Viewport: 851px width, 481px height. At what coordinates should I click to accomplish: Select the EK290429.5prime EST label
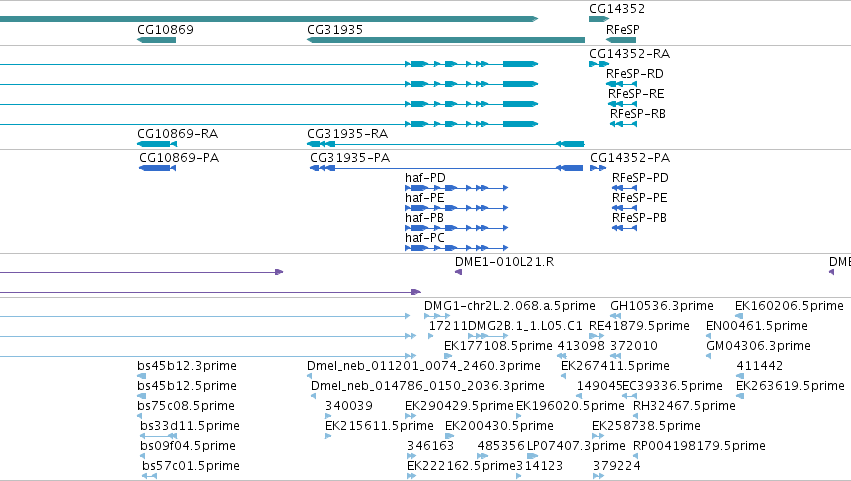459,406
